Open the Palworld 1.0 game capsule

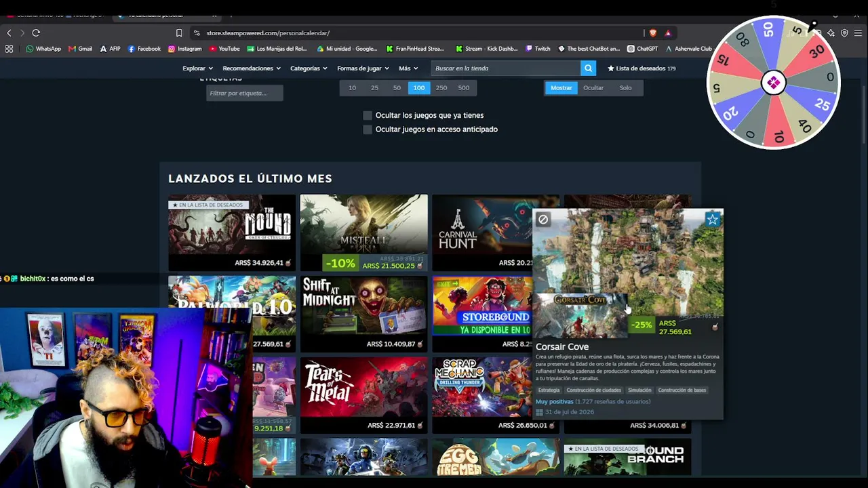point(232,314)
